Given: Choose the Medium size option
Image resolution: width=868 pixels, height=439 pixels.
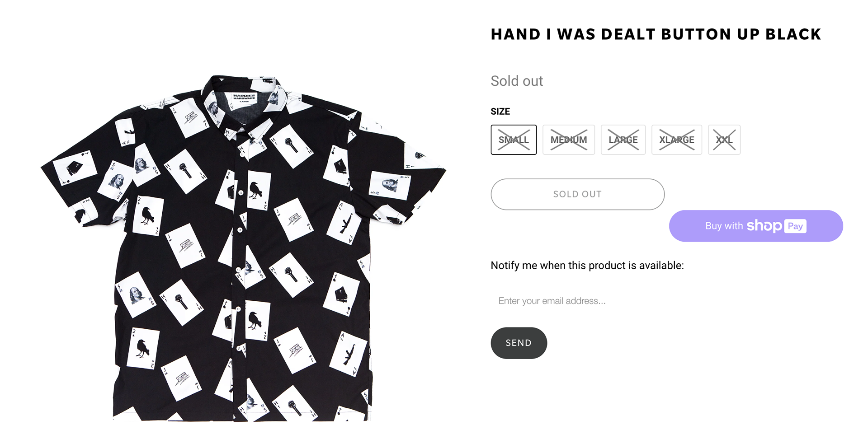Looking at the screenshot, I should [x=569, y=140].
